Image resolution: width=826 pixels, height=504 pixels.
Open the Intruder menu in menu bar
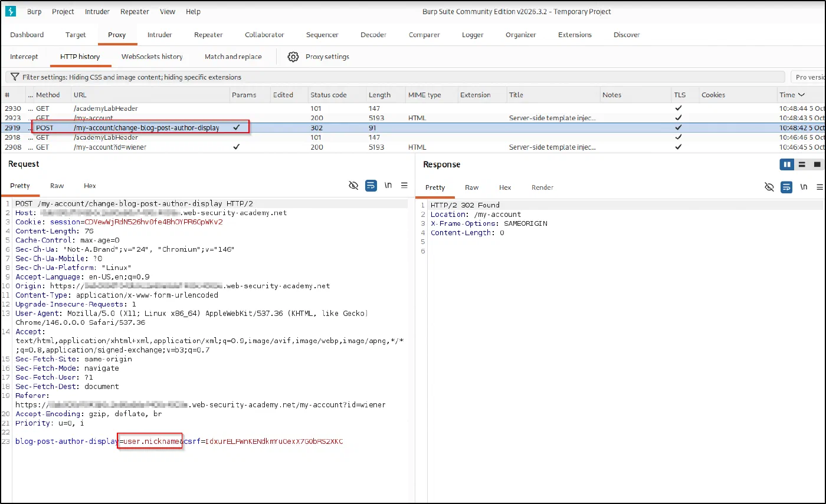pyautogui.click(x=97, y=12)
